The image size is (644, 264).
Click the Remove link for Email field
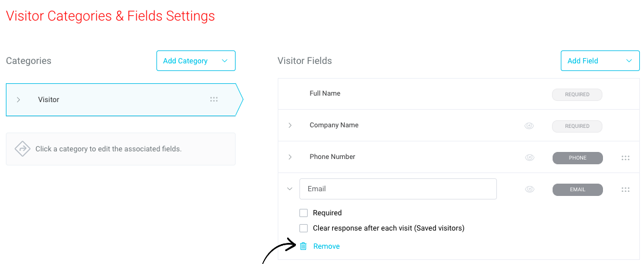click(326, 246)
